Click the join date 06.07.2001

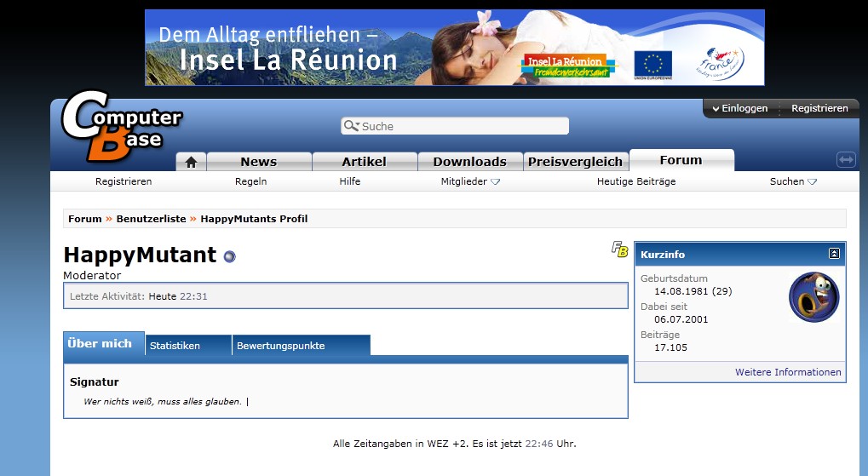681,319
